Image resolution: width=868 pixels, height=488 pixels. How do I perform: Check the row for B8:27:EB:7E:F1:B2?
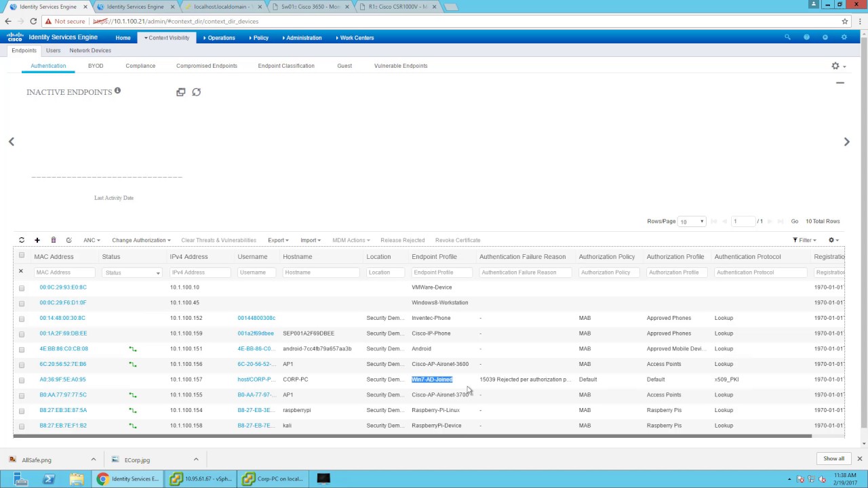tap(22, 426)
